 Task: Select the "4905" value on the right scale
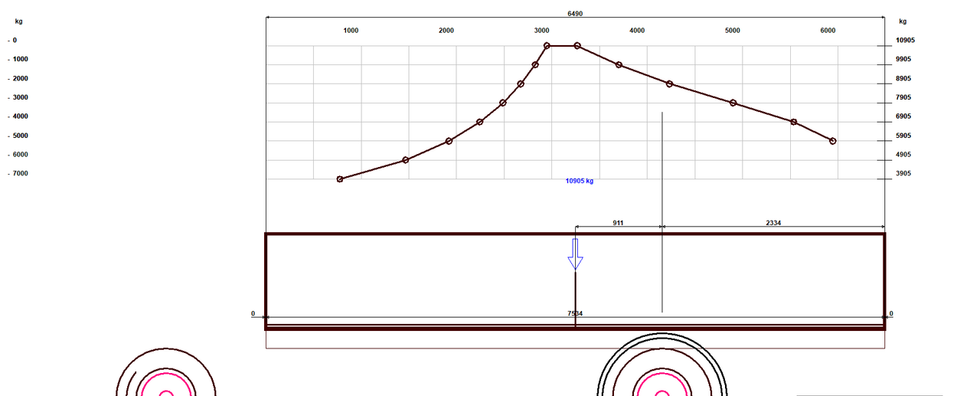(903, 155)
